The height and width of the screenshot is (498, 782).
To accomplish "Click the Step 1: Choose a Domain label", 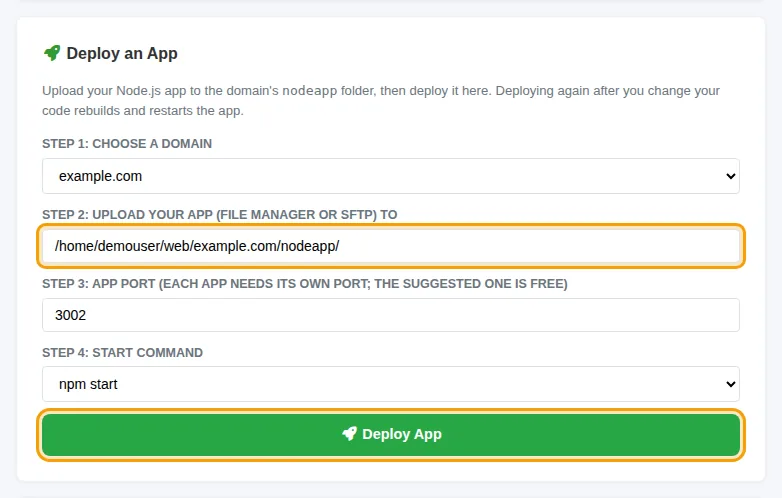I will click(127, 144).
